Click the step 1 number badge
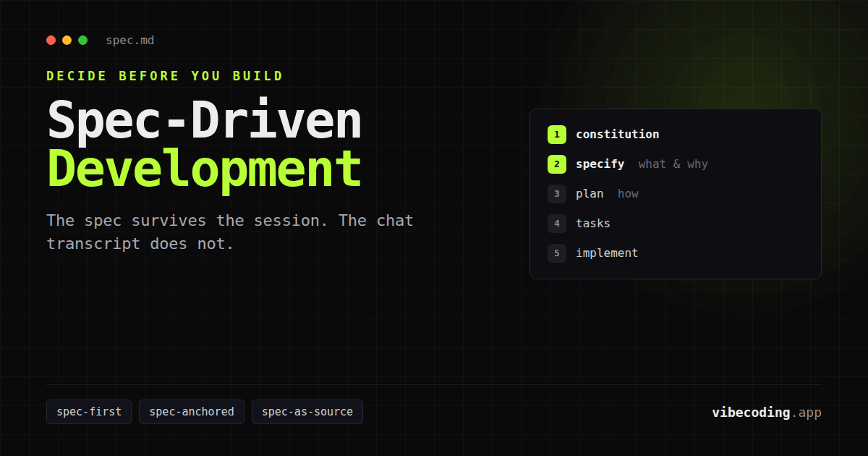Viewport: 868px width, 456px height. (x=556, y=135)
